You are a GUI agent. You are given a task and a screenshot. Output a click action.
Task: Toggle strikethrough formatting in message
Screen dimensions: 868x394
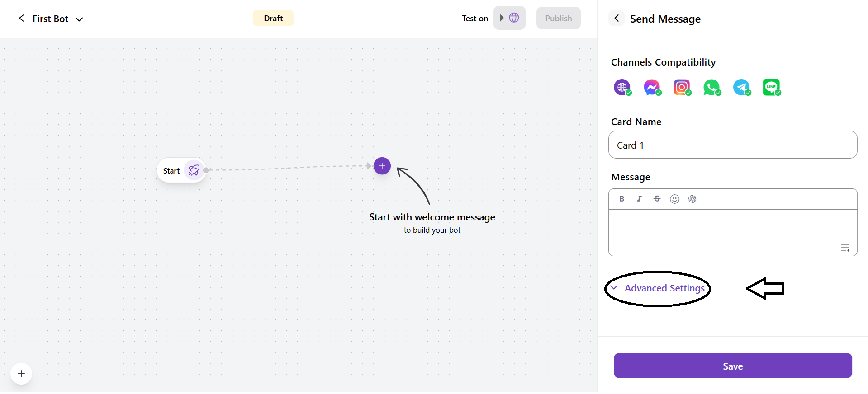pos(657,199)
